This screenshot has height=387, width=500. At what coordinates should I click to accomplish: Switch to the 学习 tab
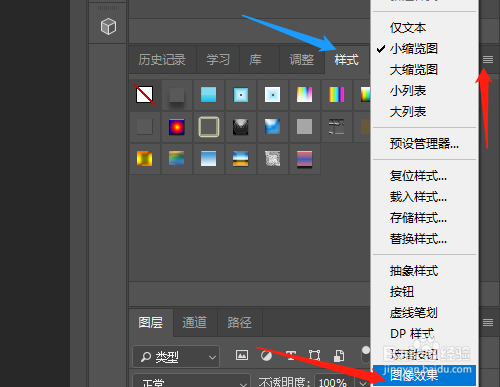click(218, 60)
